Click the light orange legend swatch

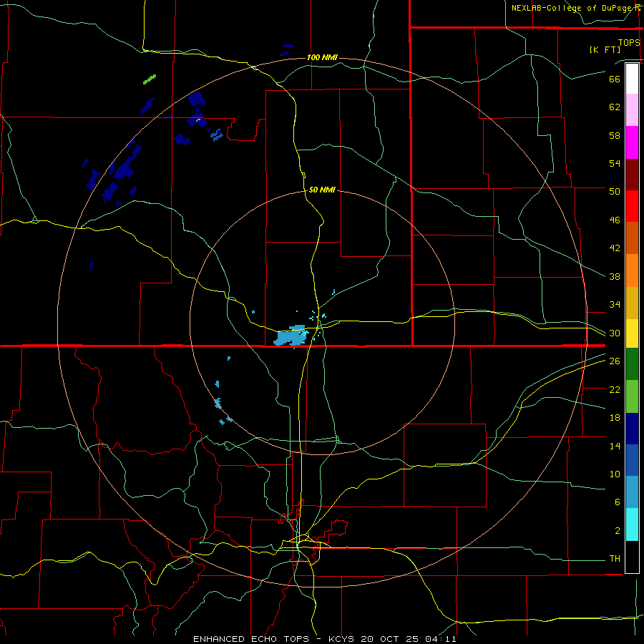632,270
